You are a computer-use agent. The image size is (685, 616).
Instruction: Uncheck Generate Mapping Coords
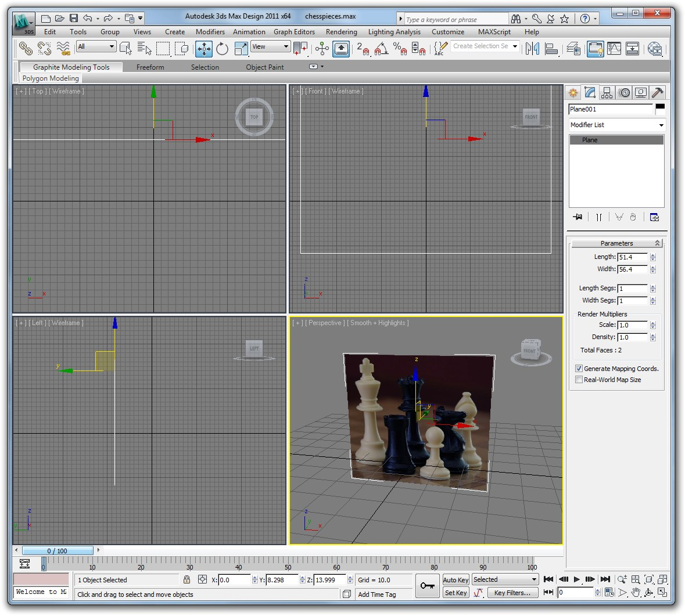(579, 369)
